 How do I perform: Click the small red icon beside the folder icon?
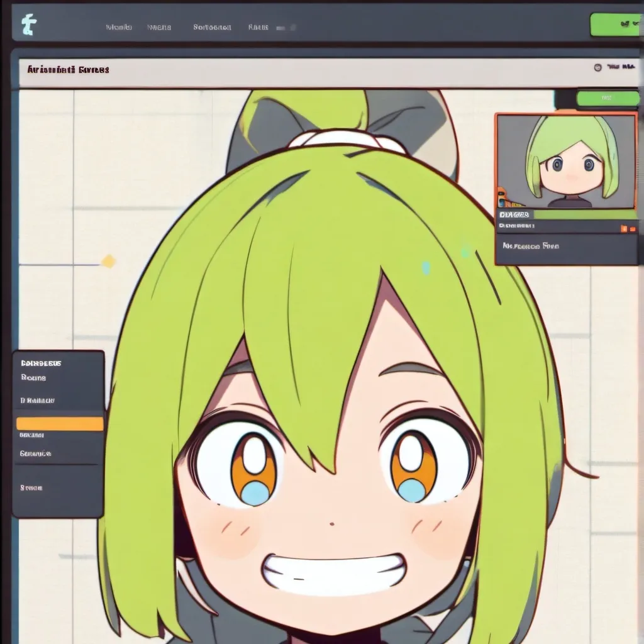[x=634, y=228]
